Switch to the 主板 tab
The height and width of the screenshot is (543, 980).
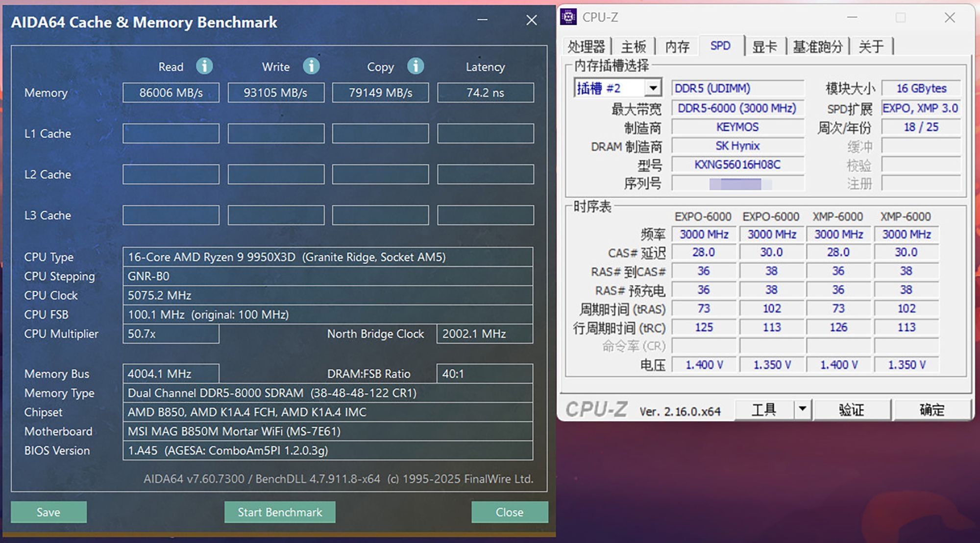click(x=634, y=47)
